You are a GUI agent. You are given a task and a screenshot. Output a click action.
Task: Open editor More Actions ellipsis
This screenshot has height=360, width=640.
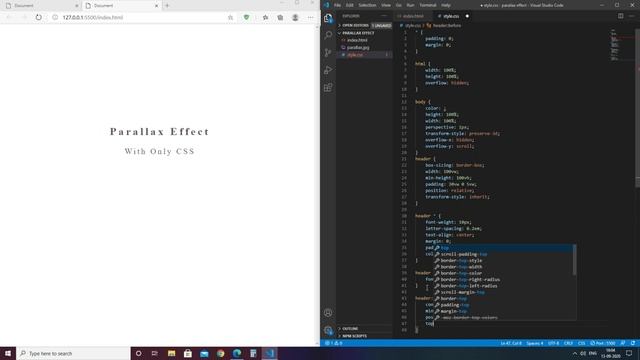click(631, 16)
